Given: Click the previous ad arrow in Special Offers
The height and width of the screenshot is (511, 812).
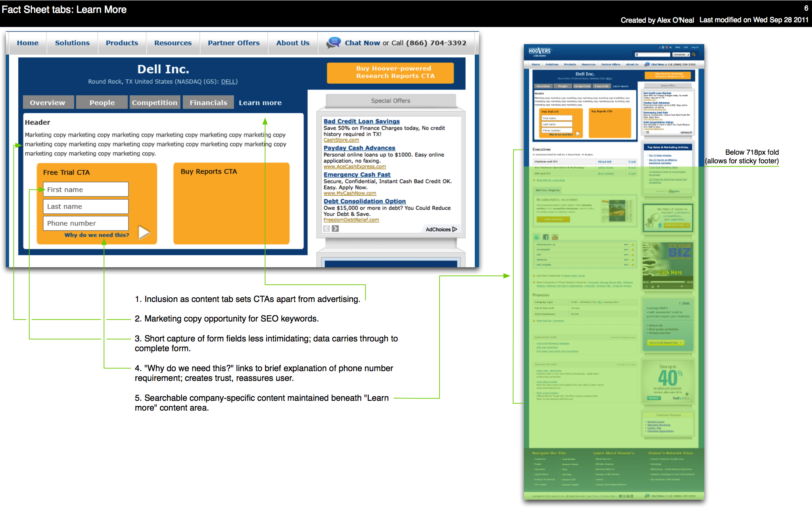Looking at the screenshot, I should 327,229.
